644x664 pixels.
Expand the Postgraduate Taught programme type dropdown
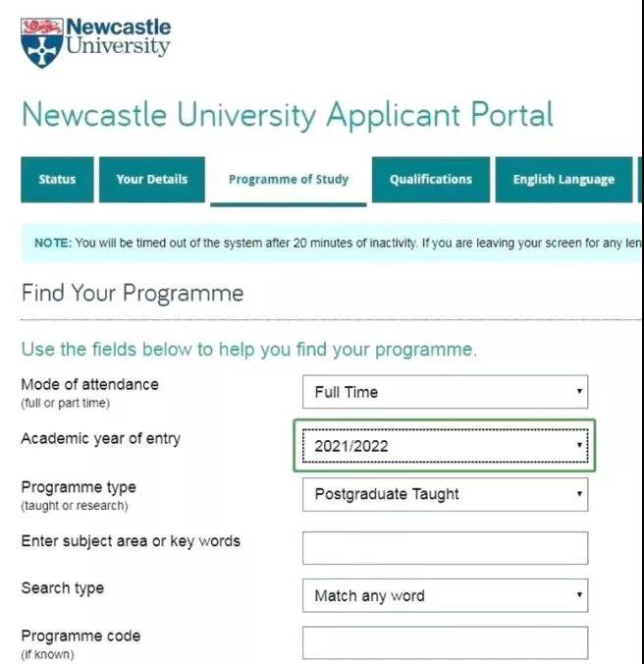point(445,494)
